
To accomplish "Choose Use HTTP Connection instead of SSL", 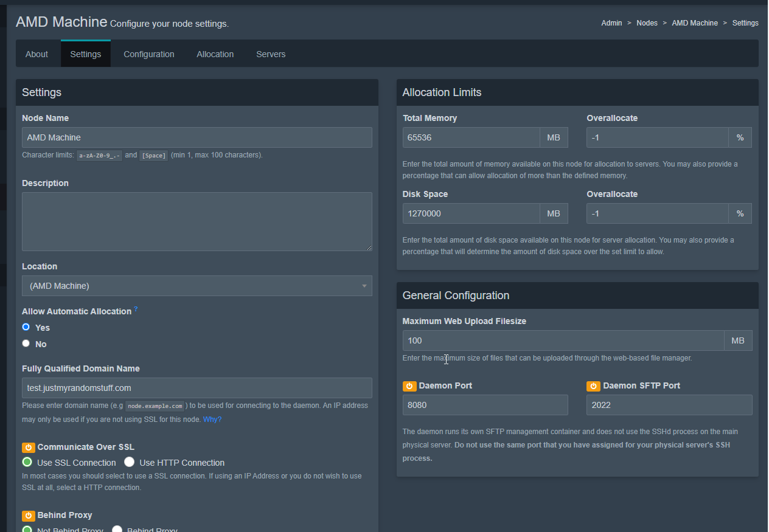I will click(129, 462).
